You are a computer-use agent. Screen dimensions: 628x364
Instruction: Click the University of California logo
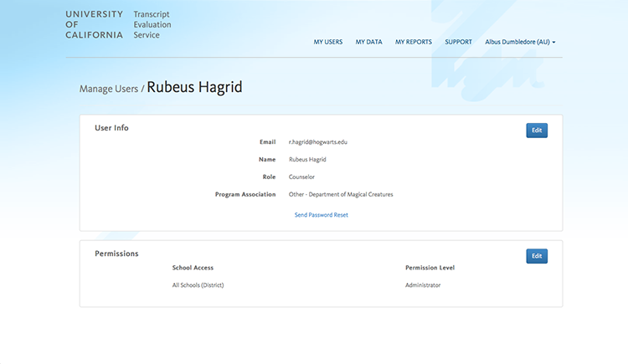click(x=94, y=24)
